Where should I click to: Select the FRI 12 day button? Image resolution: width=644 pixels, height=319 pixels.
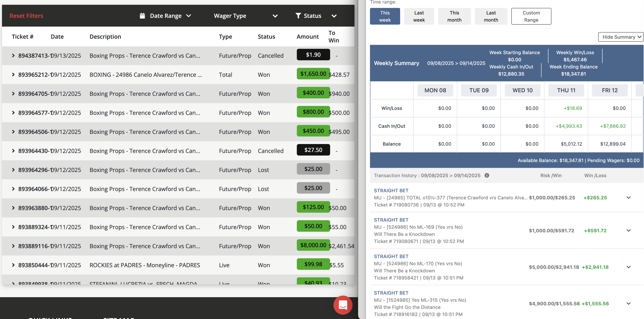pos(610,90)
